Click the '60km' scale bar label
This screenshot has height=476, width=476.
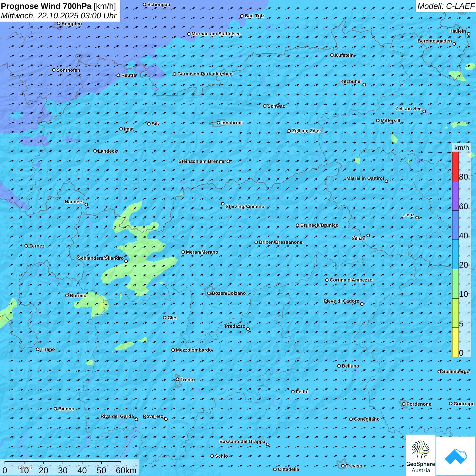[126, 470]
